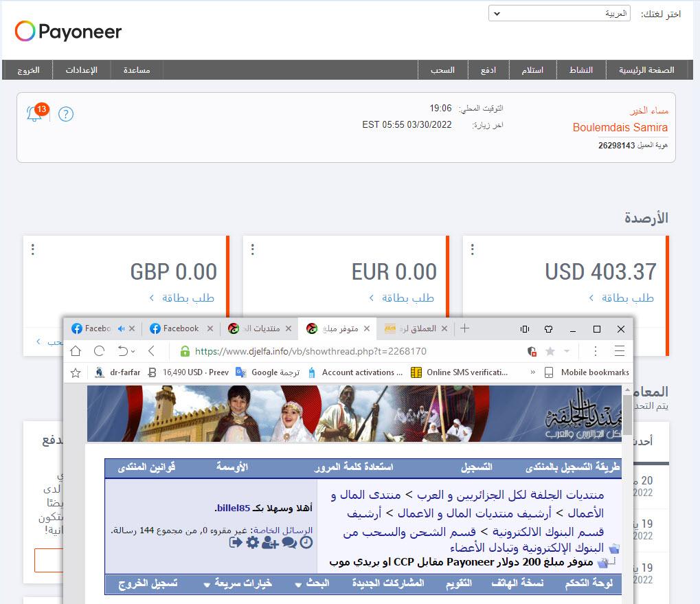Open الصفحة الرئيسية in Payoneer navigation
Screen dimensions: 700x604
coord(646,70)
